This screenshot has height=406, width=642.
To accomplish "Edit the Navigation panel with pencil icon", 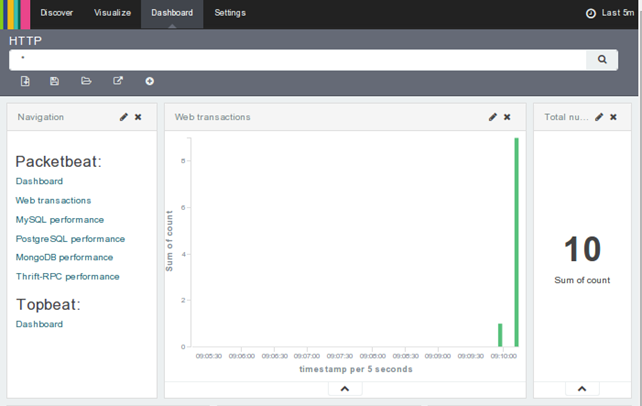I will (124, 117).
